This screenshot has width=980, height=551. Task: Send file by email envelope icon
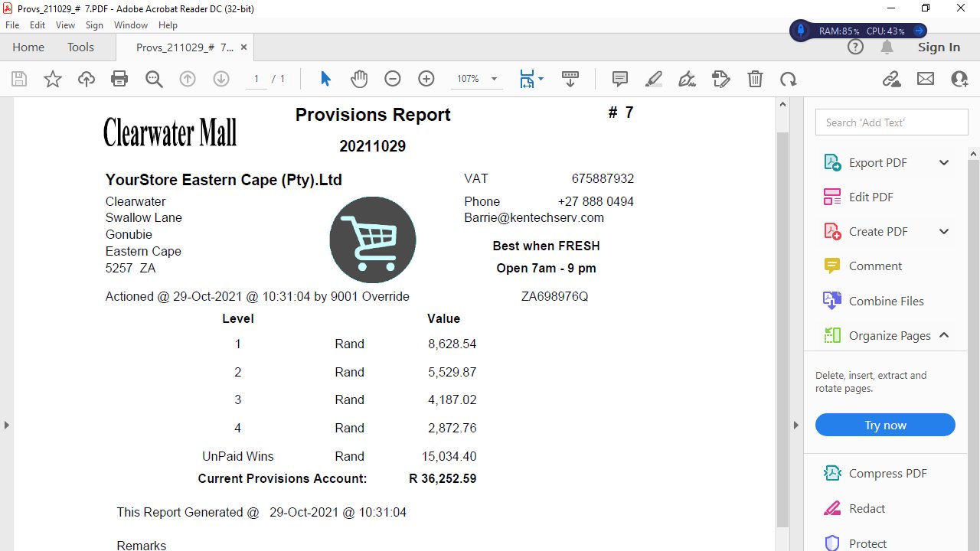(926, 79)
